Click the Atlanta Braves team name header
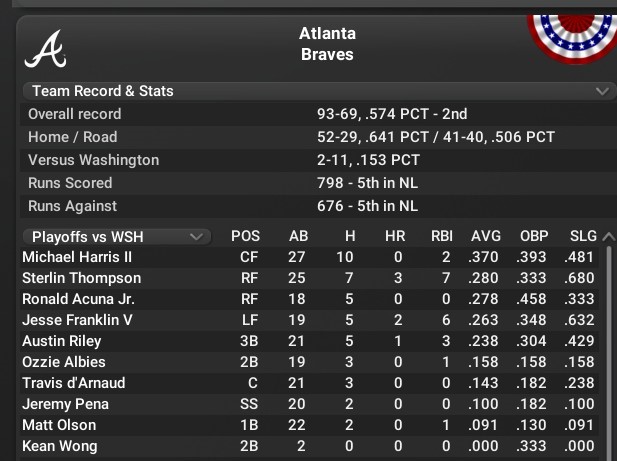 [x=327, y=44]
